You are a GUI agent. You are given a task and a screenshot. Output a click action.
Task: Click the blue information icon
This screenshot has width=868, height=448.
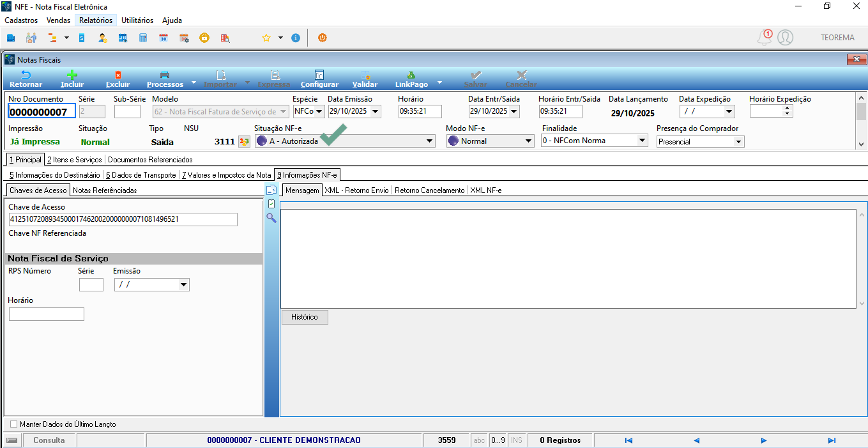click(x=295, y=38)
